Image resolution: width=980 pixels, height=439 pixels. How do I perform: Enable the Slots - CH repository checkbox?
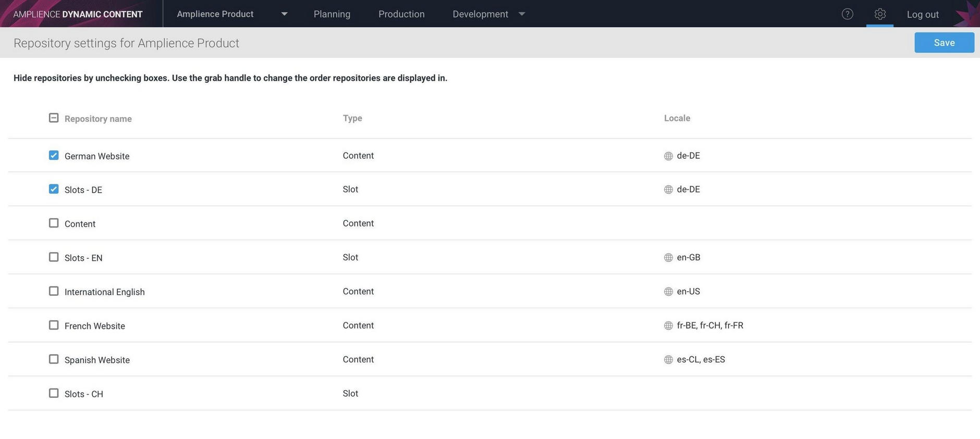(x=54, y=393)
